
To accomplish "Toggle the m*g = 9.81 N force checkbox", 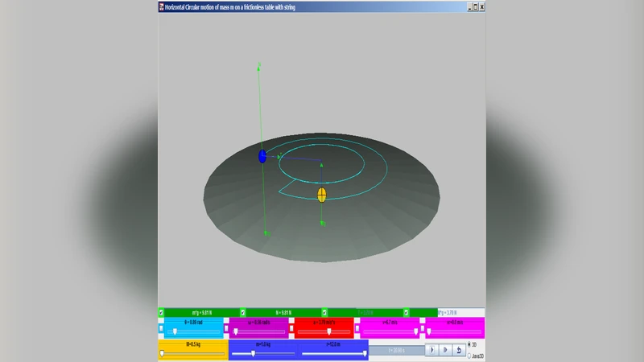I will [161, 313].
